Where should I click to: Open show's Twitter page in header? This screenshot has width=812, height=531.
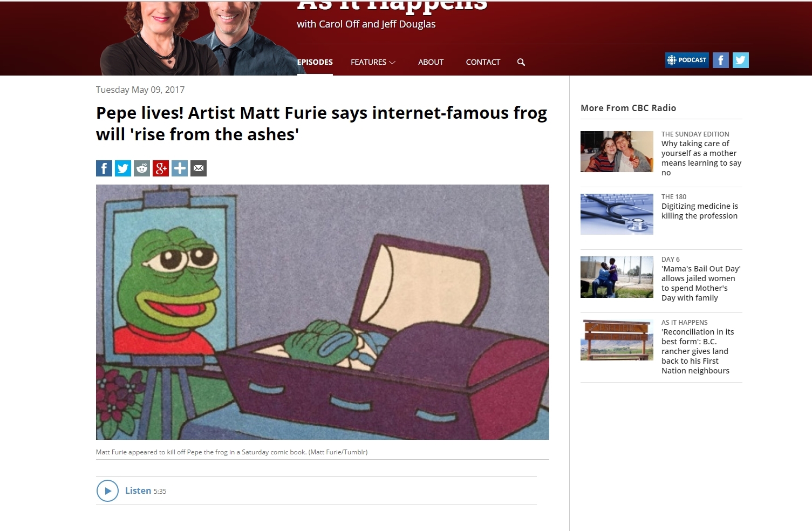pyautogui.click(x=741, y=60)
